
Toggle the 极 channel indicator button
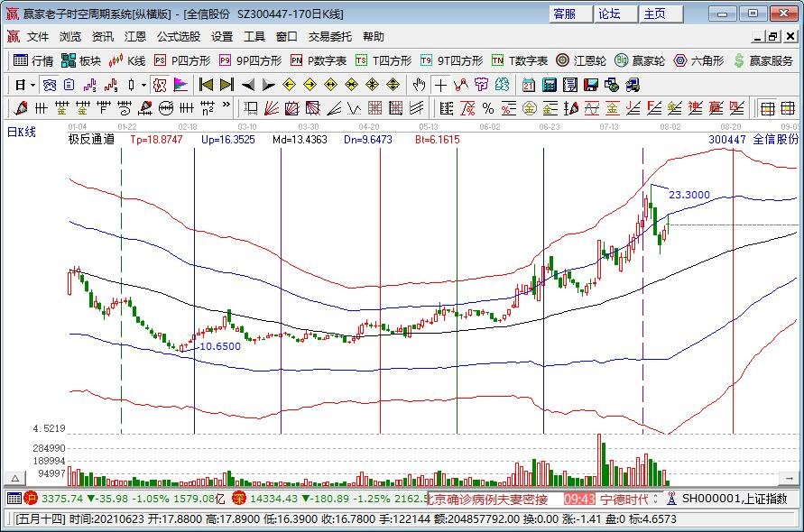click(x=160, y=85)
